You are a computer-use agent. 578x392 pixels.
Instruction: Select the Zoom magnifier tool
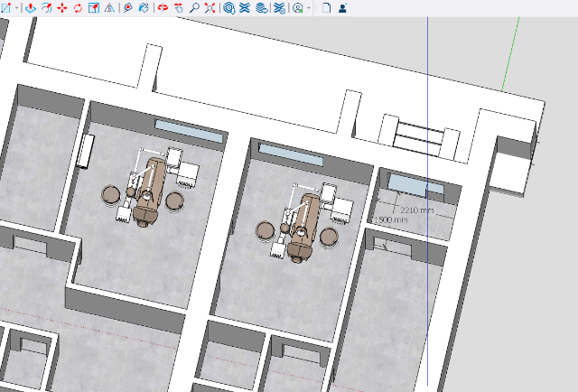pos(194,8)
